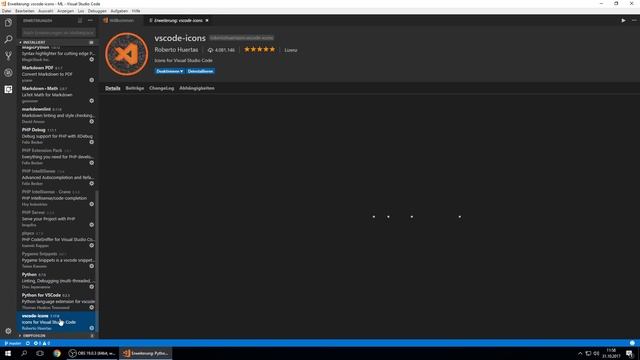Open Task View from the taskbar

pos(40,353)
